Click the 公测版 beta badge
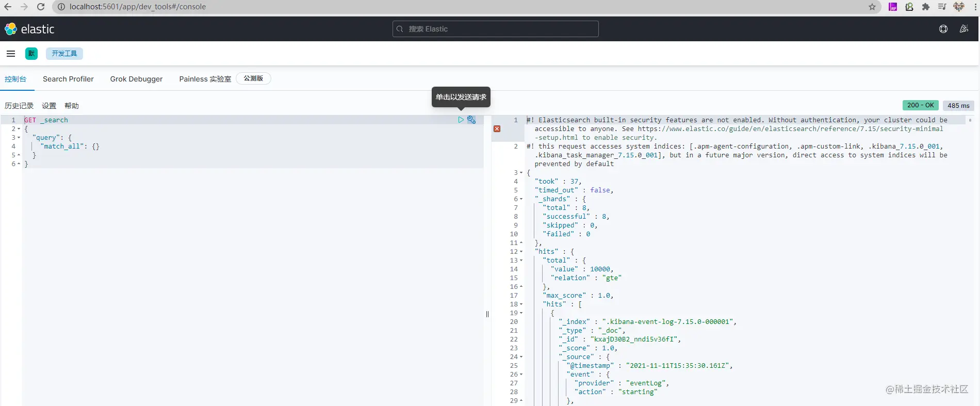Image resolution: width=980 pixels, height=406 pixels. pyautogui.click(x=253, y=78)
